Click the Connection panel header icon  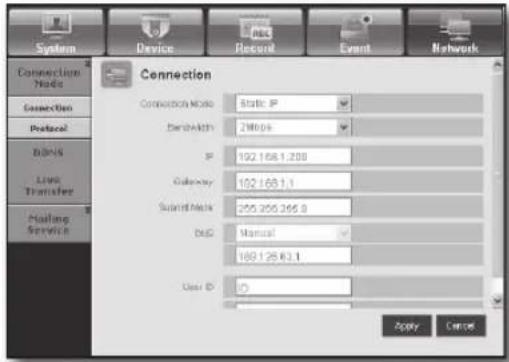point(116,74)
